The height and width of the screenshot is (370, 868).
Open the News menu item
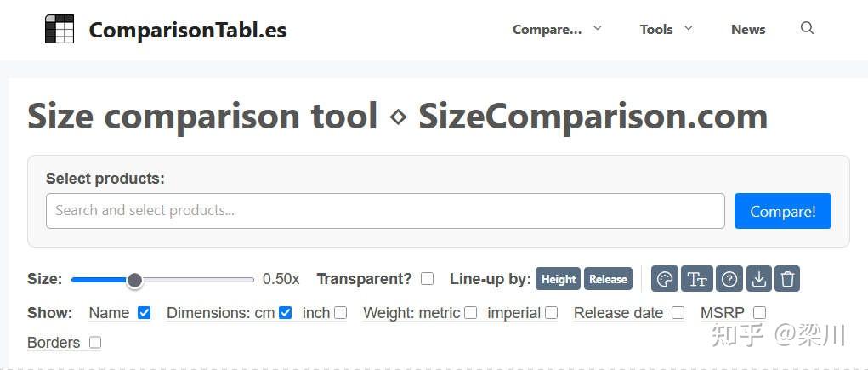(748, 30)
